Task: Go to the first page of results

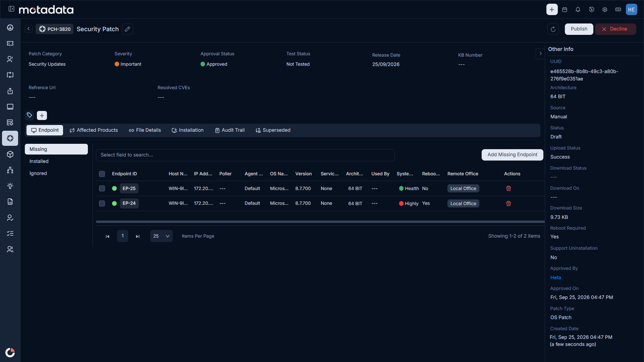Action: click(107, 236)
